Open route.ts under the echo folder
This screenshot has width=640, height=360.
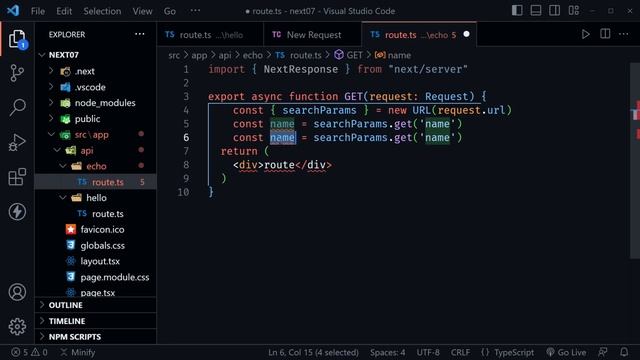pyautogui.click(x=96, y=182)
